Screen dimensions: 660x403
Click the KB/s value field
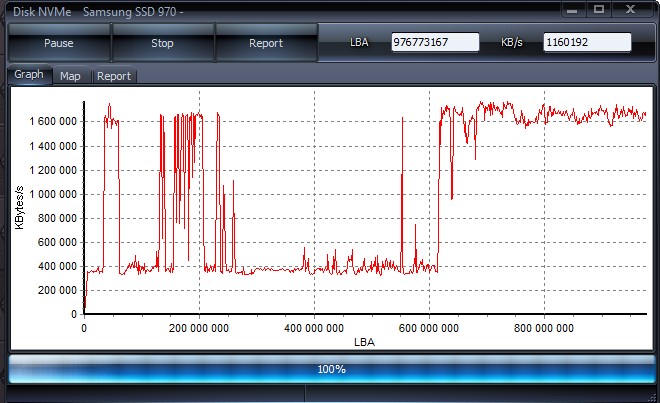coord(587,42)
